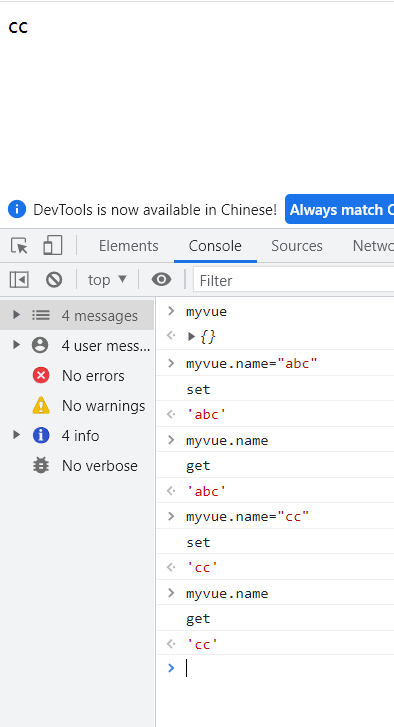Hide the console sidebar panel icon

19,280
